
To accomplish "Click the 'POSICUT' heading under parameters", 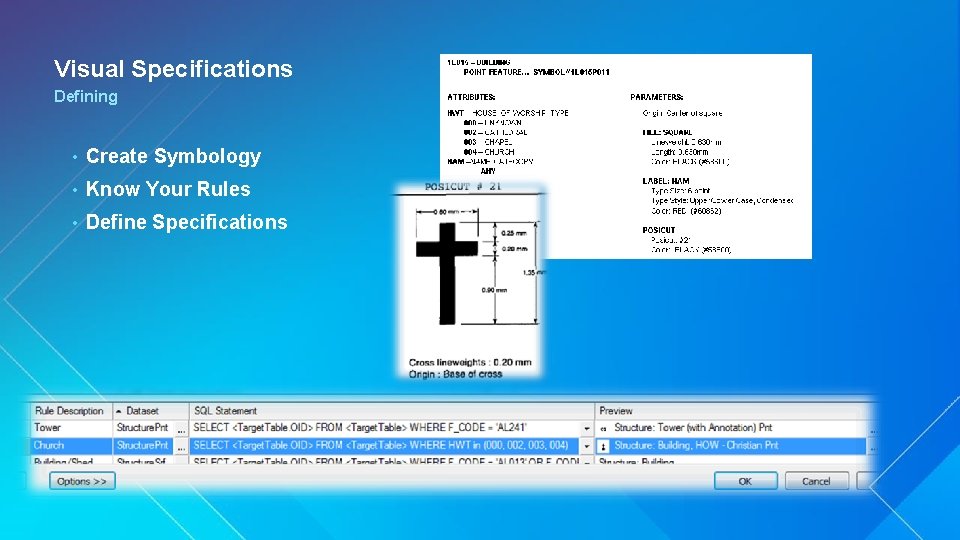I will pyautogui.click(x=658, y=230).
